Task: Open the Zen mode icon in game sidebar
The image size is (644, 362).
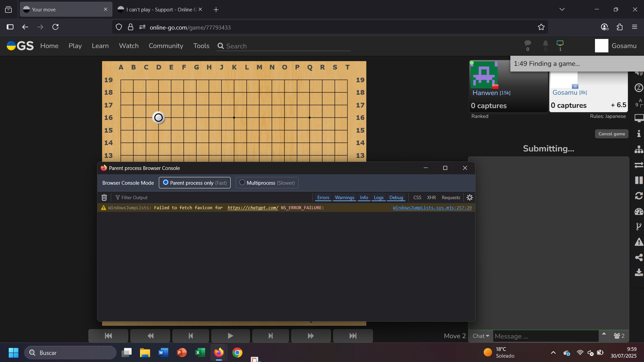Action: 639,88
